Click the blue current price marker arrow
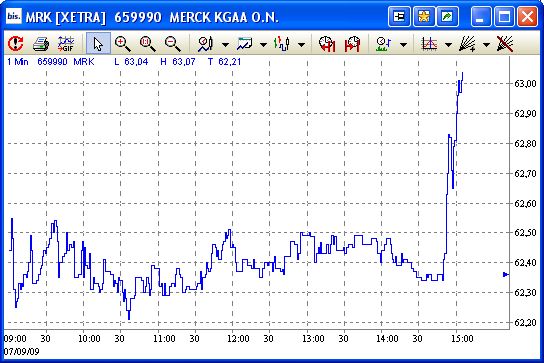Viewport: 544px width, 363px height. pos(506,275)
